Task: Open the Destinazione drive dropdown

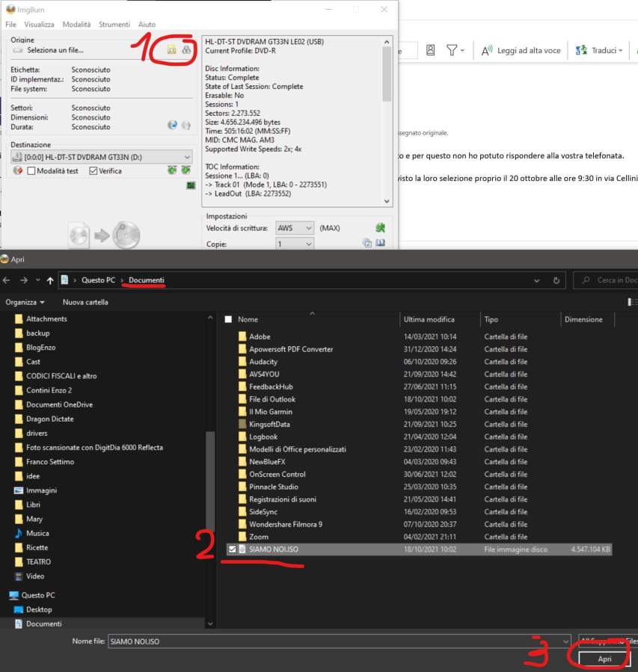Action: (186, 157)
